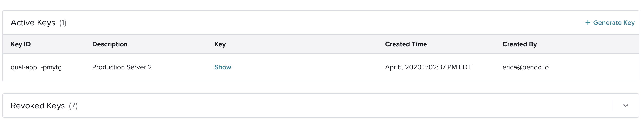Select the Key ID column header

coord(21,44)
